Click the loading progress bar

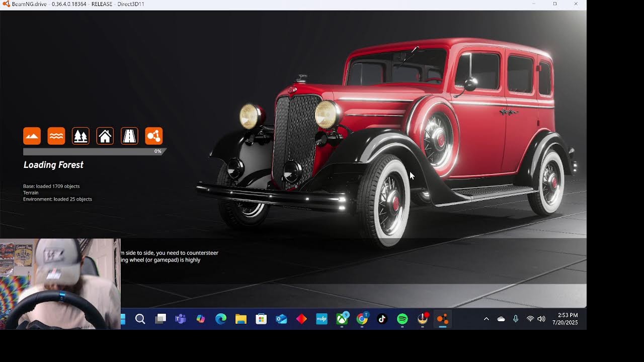pyautogui.click(x=94, y=151)
